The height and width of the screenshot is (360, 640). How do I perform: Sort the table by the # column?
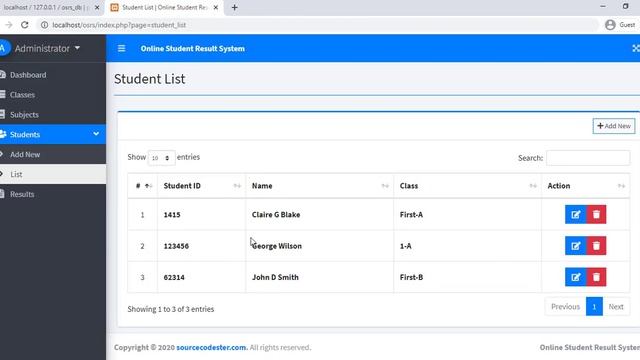coord(142,186)
